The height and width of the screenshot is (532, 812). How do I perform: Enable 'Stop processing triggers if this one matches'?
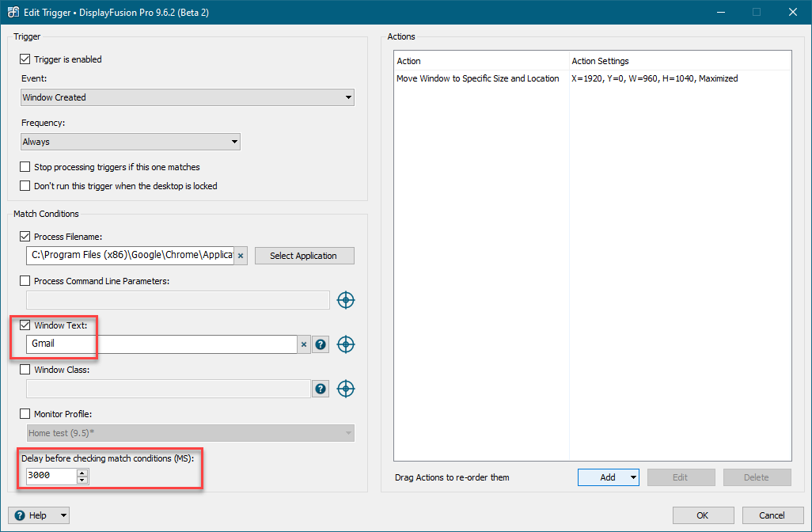(x=25, y=167)
